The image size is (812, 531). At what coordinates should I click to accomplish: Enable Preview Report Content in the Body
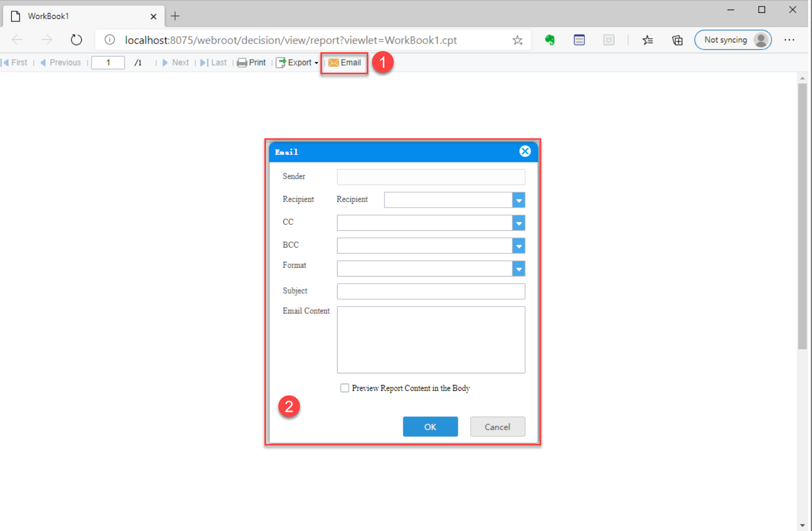click(x=345, y=388)
